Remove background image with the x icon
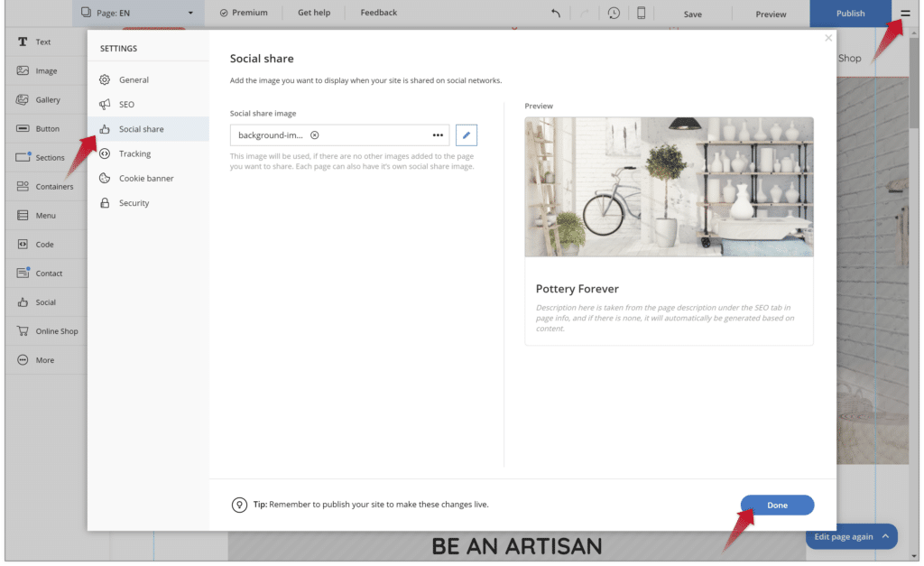This screenshot has height=566, width=924. pyautogui.click(x=314, y=135)
